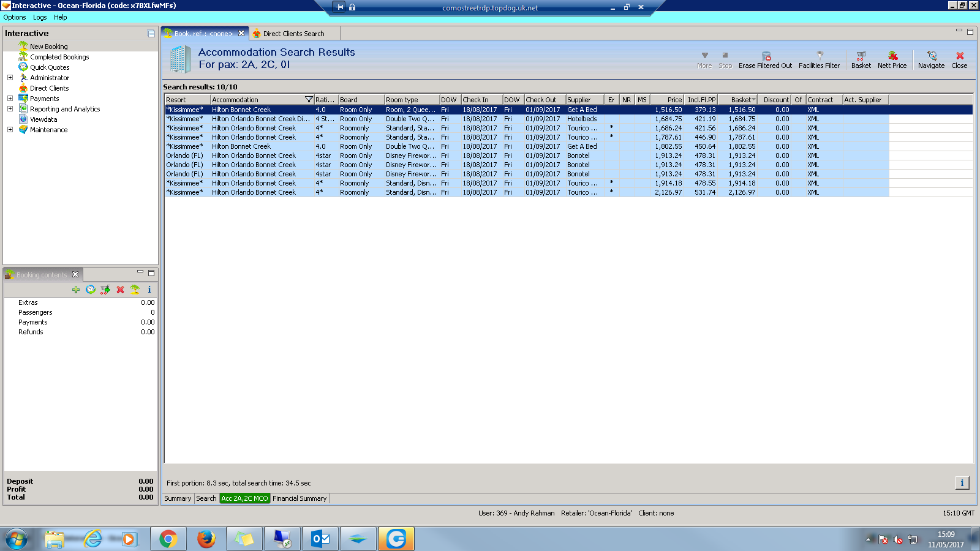980x551 pixels.
Task: Click the Contract column header
Action: point(824,100)
